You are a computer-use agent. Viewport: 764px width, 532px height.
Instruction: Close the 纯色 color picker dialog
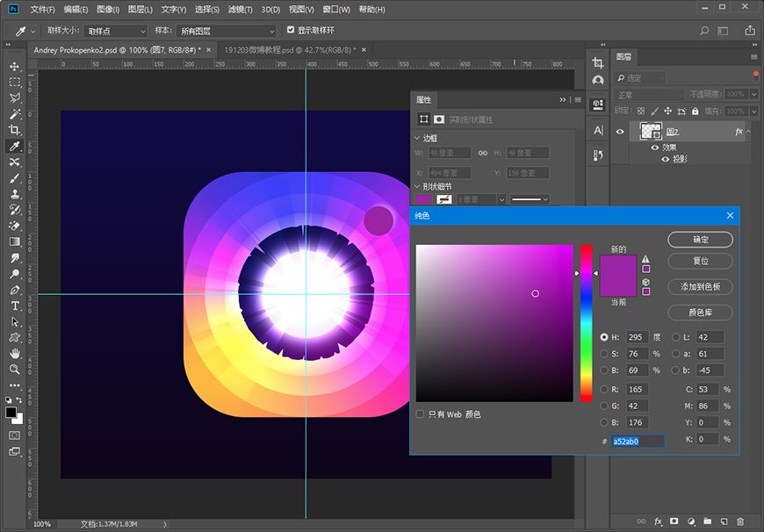click(x=730, y=215)
